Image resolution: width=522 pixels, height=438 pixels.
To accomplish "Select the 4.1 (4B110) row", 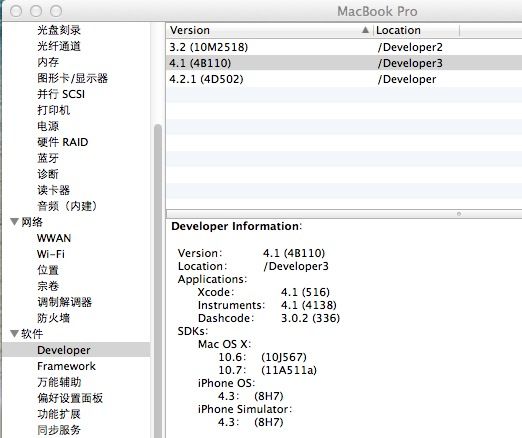I will 344,63.
